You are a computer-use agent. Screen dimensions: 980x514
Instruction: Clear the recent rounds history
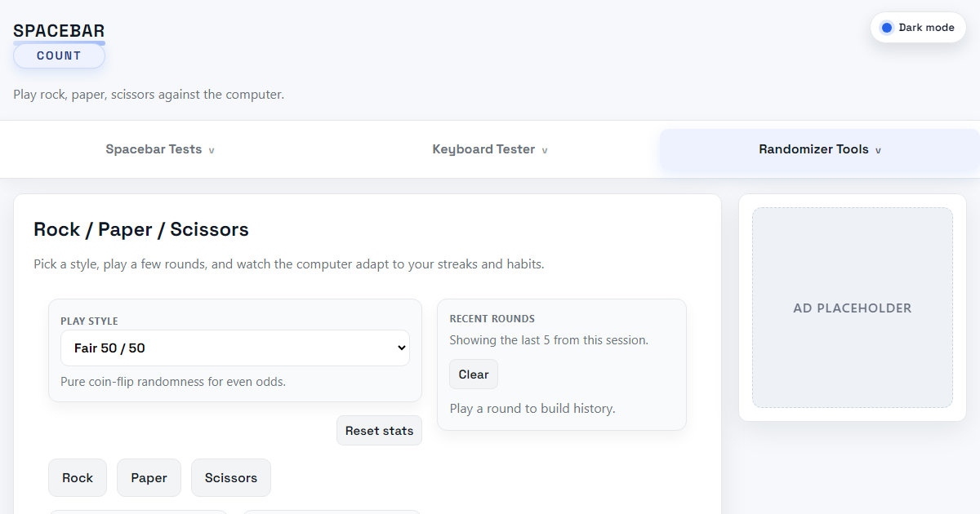474,374
